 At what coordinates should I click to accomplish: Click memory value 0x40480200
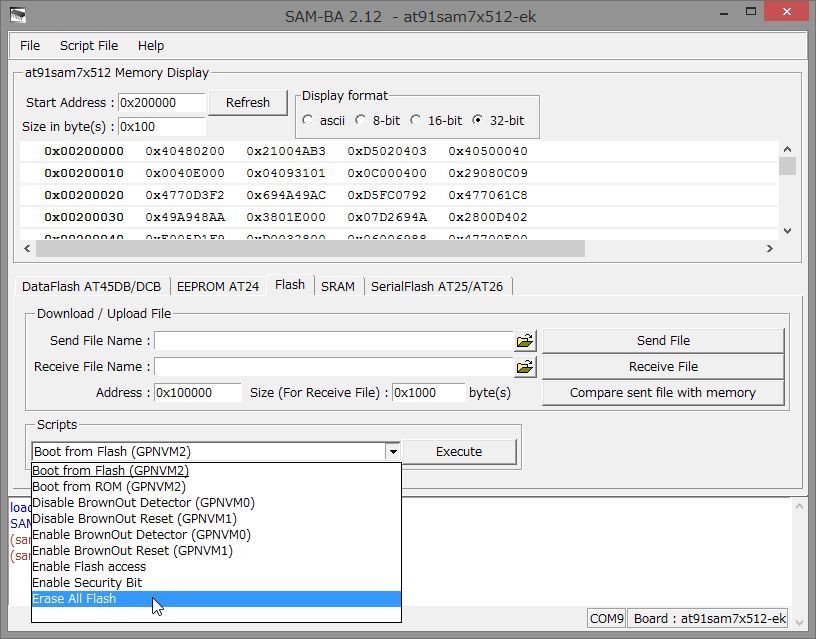tap(185, 151)
